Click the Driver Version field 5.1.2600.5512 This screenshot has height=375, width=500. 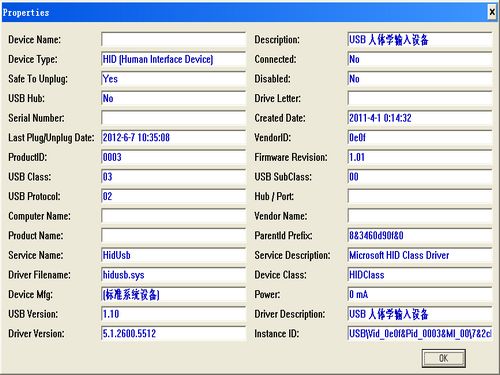173,334
